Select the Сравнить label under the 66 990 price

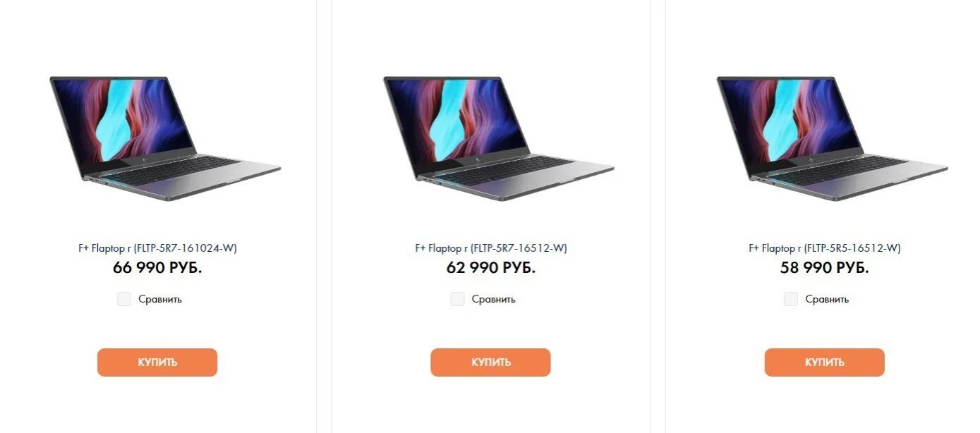tap(160, 299)
